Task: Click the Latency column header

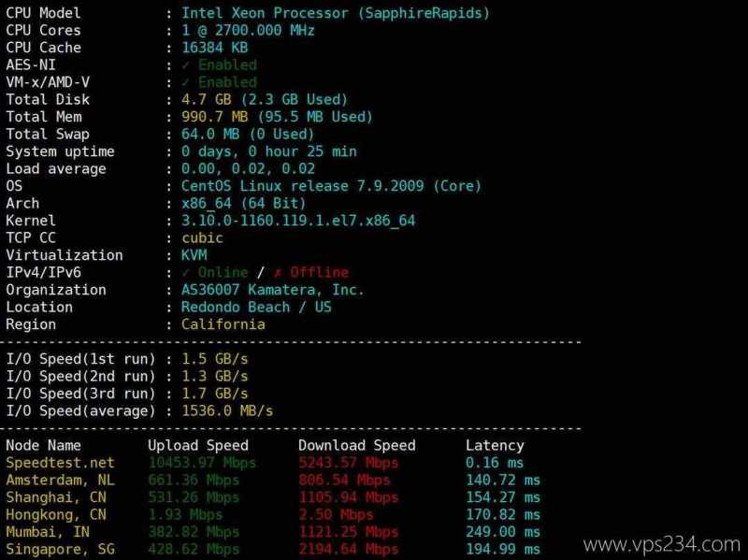Action: 495,446
